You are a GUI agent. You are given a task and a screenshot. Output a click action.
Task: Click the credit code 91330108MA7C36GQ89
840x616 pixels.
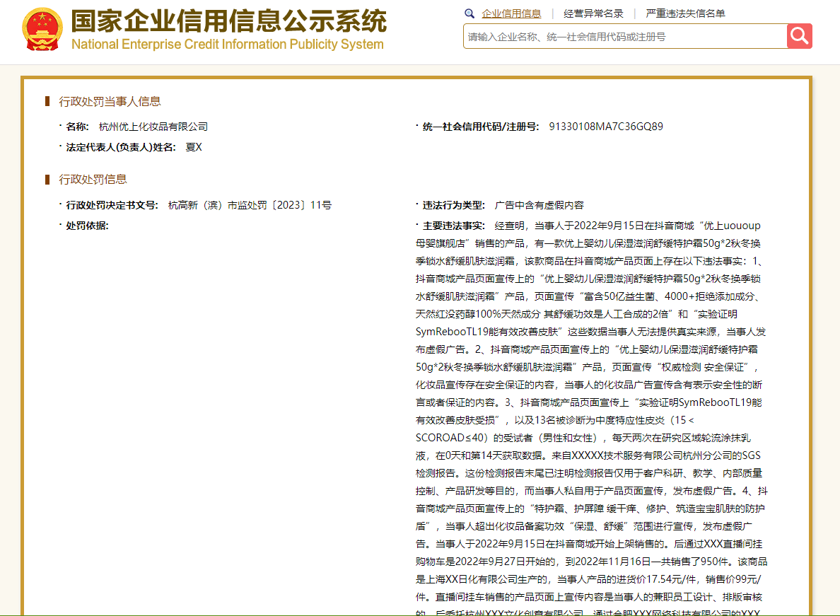pos(606,127)
